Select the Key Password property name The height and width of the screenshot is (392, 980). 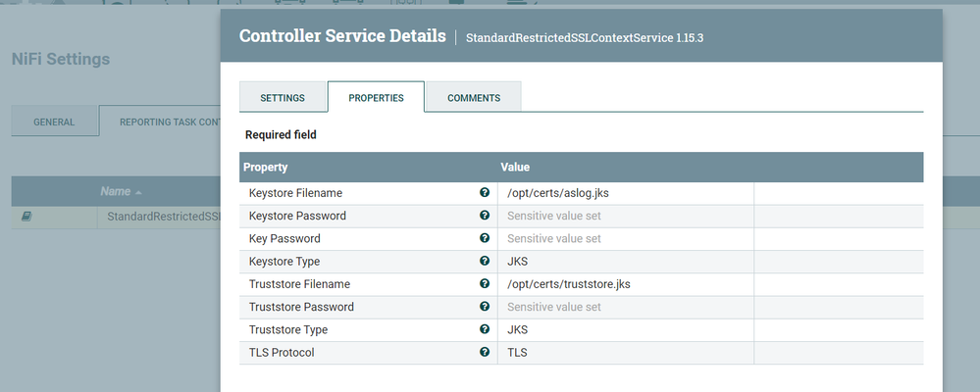pos(284,238)
